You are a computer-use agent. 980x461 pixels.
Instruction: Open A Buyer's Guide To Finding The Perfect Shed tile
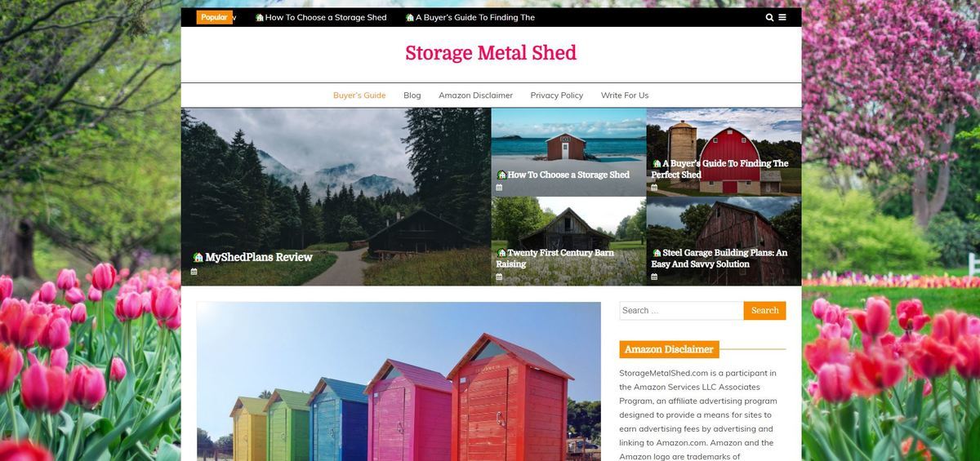point(720,169)
